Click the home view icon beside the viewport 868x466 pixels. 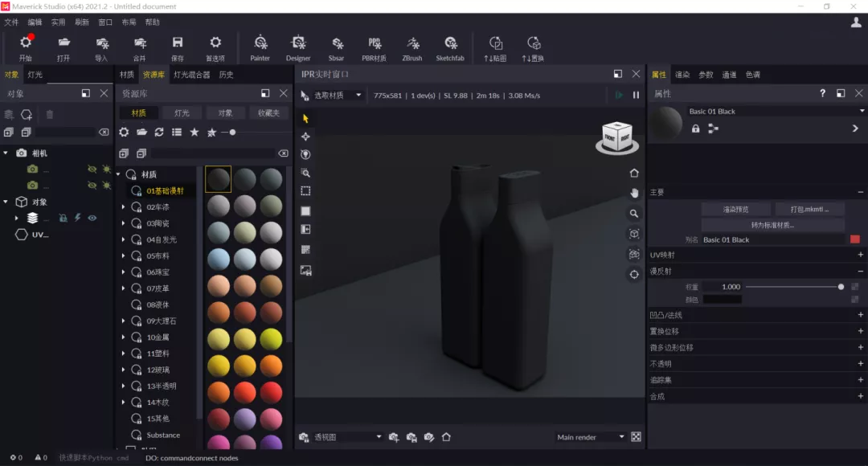pyautogui.click(x=634, y=174)
